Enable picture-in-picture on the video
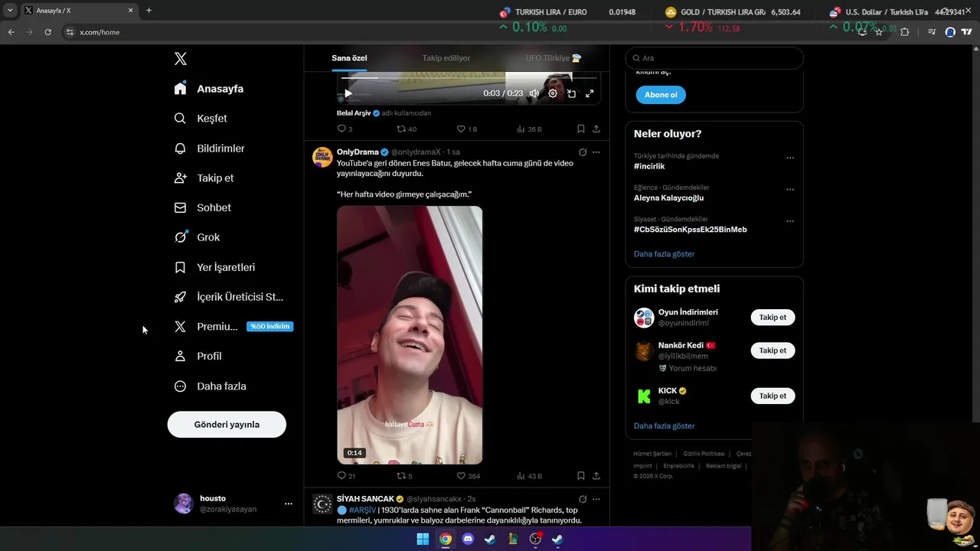 571,93
